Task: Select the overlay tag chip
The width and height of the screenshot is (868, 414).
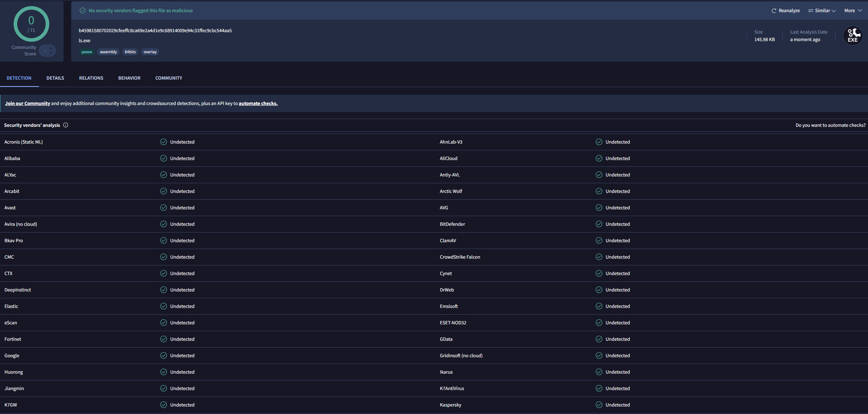Action: coord(150,52)
